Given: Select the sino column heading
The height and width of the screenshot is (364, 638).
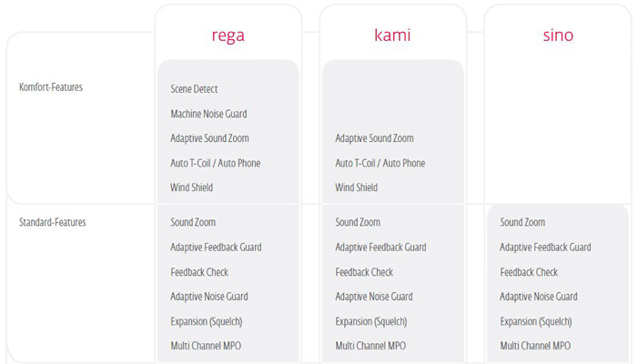Looking at the screenshot, I should [558, 35].
